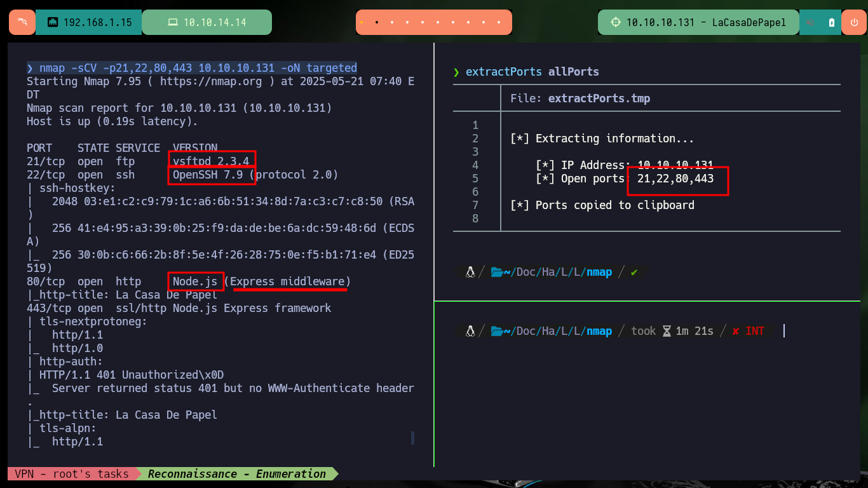
Task: Click the 'tls-nextprotoneg:' line
Action: pyautogui.click(x=87, y=322)
